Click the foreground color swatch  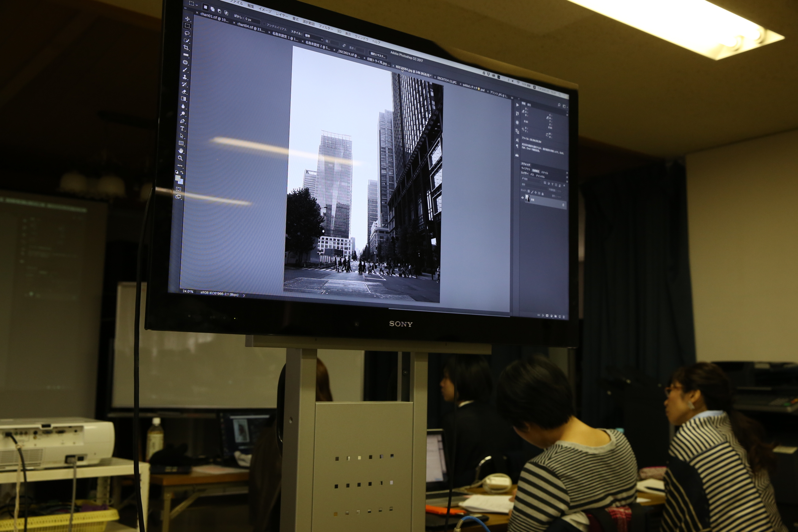point(177,177)
